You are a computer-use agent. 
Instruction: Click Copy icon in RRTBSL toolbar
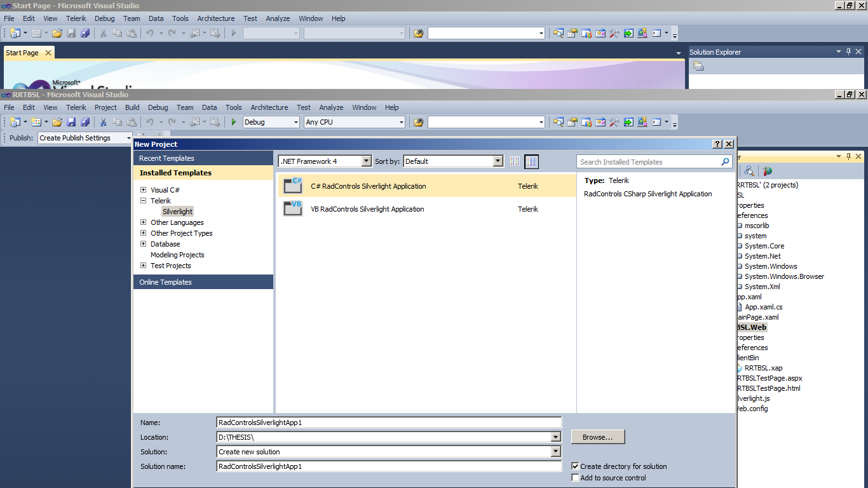pyautogui.click(x=118, y=122)
